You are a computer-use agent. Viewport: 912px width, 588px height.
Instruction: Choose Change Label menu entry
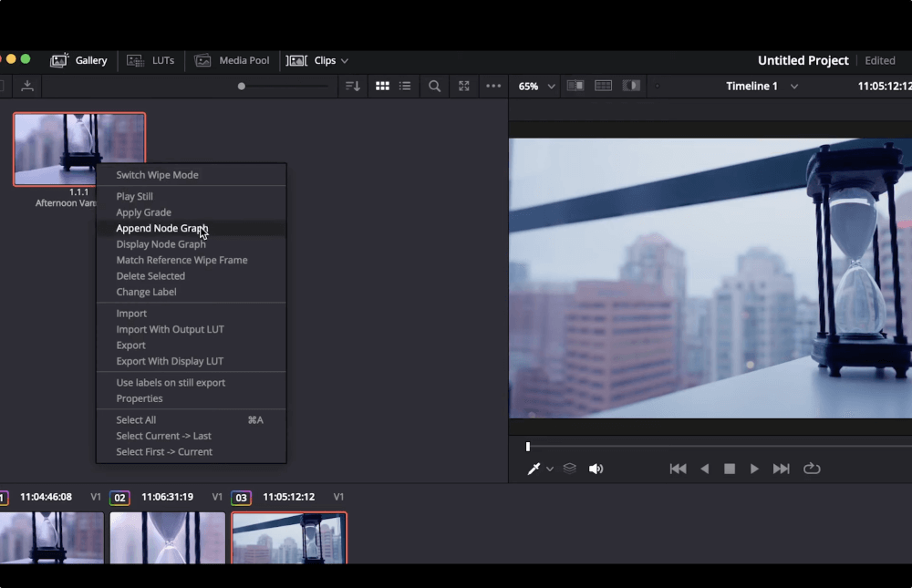tap(192, 292)
